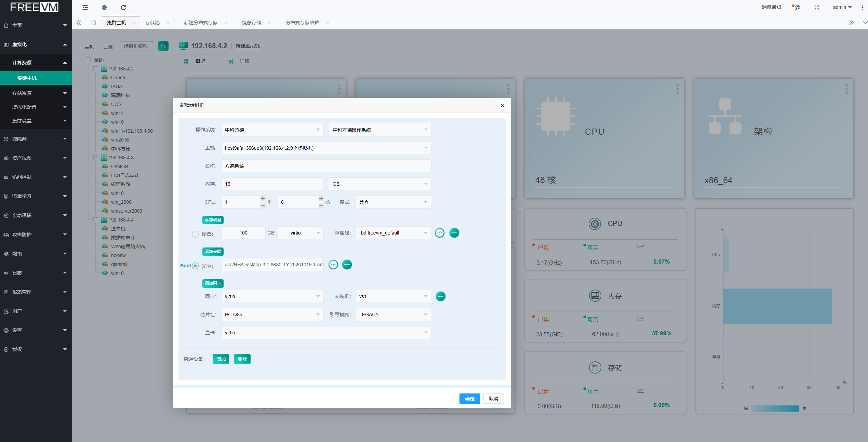
Task: Click the refresh icon in the top toolbar
Action: click(123, 7)
